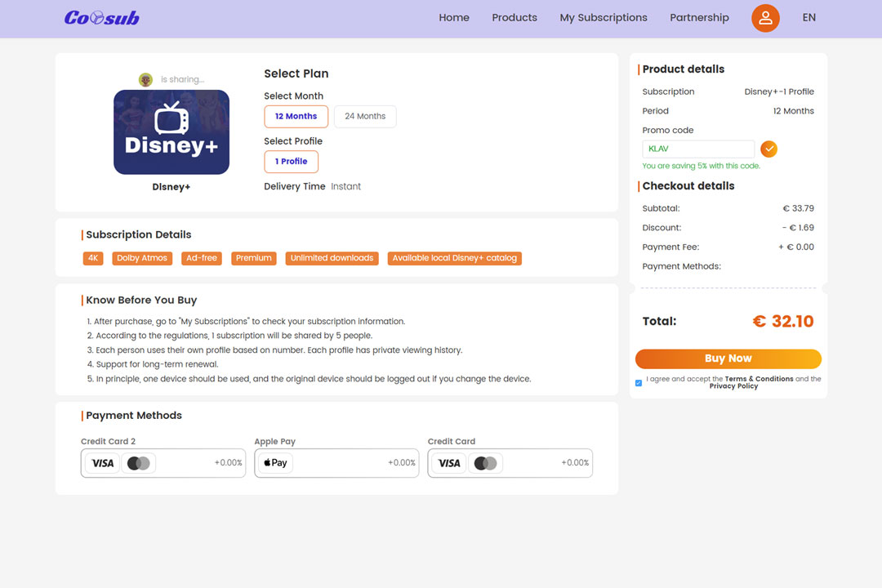This screenshot has height=588, width=882.
Task: Select the 1 Profile option
Action: [291, 162]
